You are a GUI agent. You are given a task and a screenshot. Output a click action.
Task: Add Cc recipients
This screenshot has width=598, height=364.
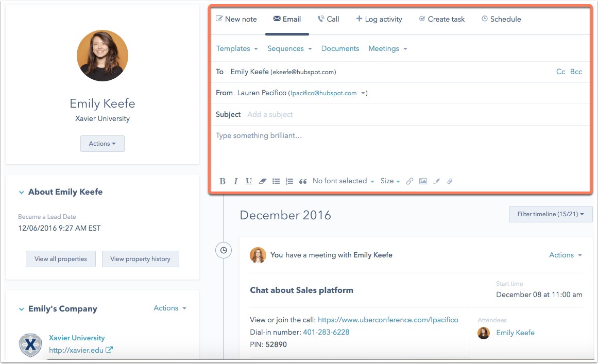click(x=560, y=72)
